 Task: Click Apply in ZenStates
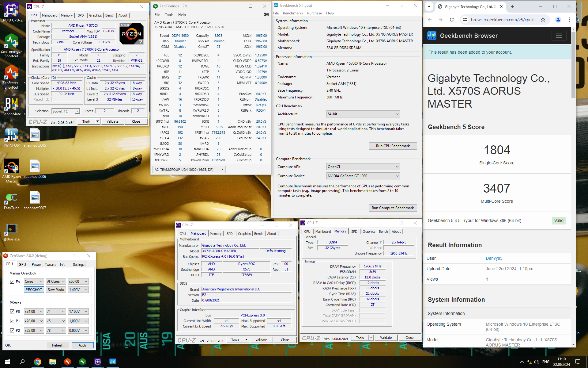pos(83,345)
